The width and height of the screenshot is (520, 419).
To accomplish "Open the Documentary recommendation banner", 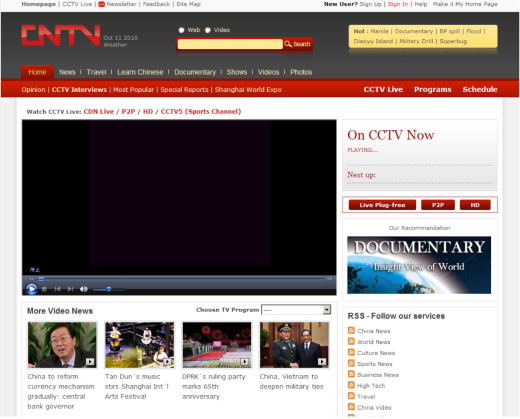I will coord(419,265).
